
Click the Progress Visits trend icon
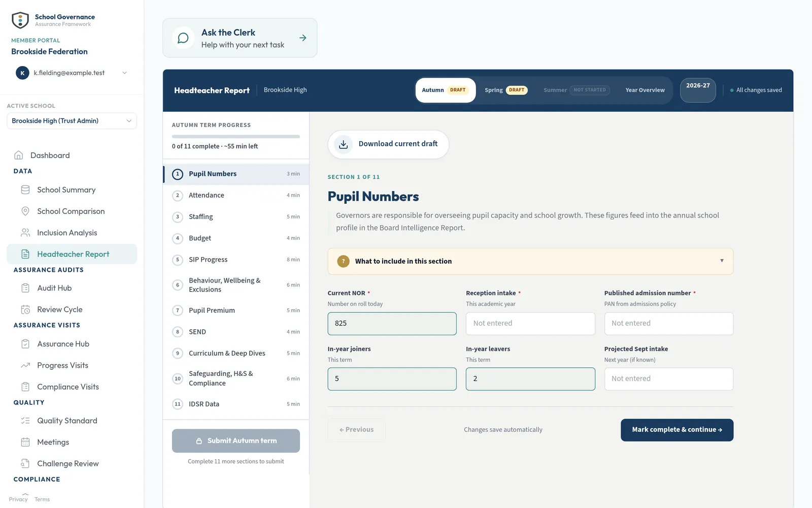coord(25,365)
